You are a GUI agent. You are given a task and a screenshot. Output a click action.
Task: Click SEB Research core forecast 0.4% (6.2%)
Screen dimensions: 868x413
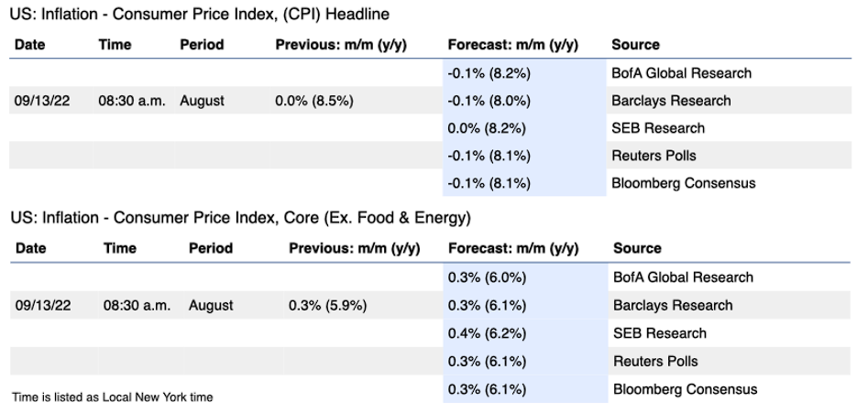[x=487, y=333]
